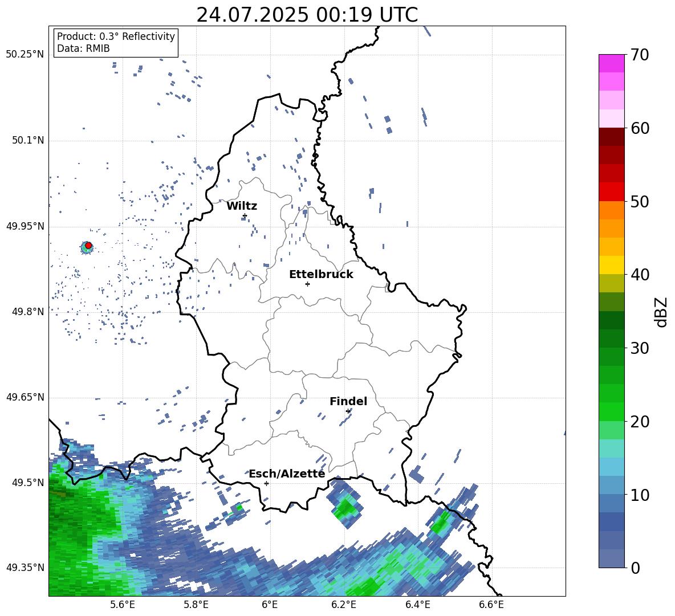Image resolution: width=675 pixels, height=616 pixels.
Task: Pick the yellow colorbar segment at 40
Action: (611, 265)
